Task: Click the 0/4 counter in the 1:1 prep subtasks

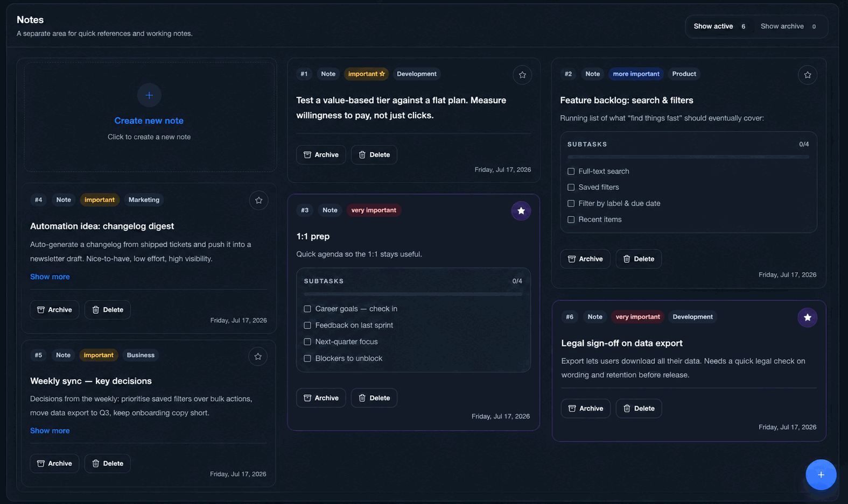Action: click(x=517, y=281)
